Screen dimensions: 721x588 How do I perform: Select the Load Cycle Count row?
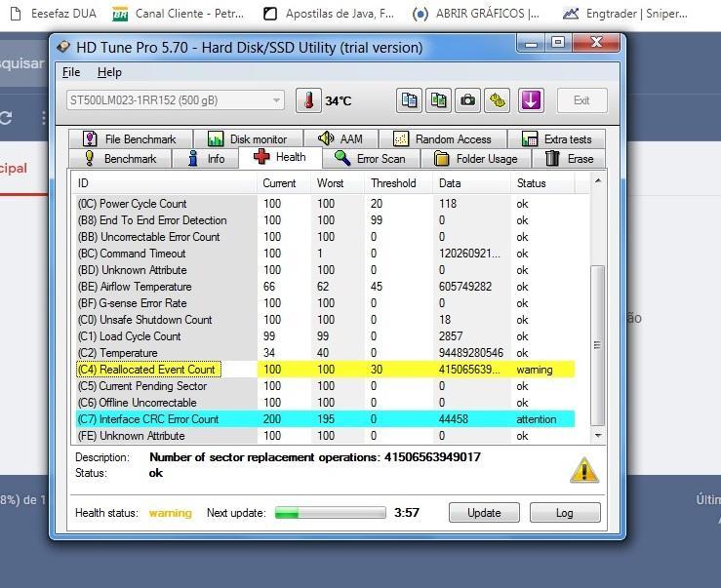[325, 336]
